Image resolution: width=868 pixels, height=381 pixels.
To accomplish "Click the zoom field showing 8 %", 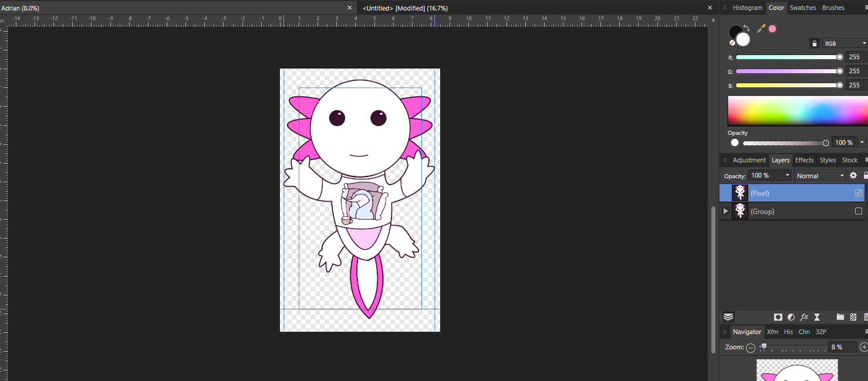I will coord(843,347).
